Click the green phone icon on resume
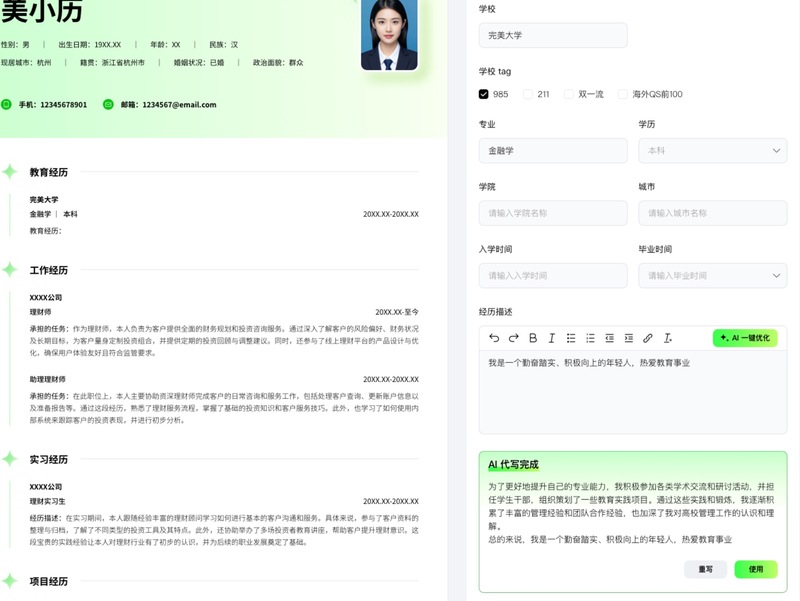The width and height of the screenshot is (800, 601). (x=6, y=105)
